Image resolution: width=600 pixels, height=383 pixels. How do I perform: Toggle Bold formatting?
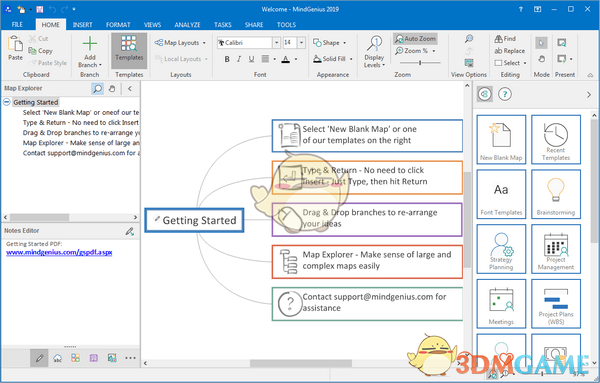(x=227, y=59)
